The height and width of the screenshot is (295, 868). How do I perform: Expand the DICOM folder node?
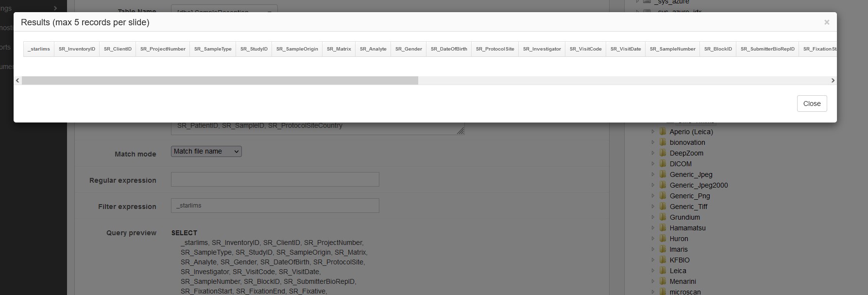[653, 164]
